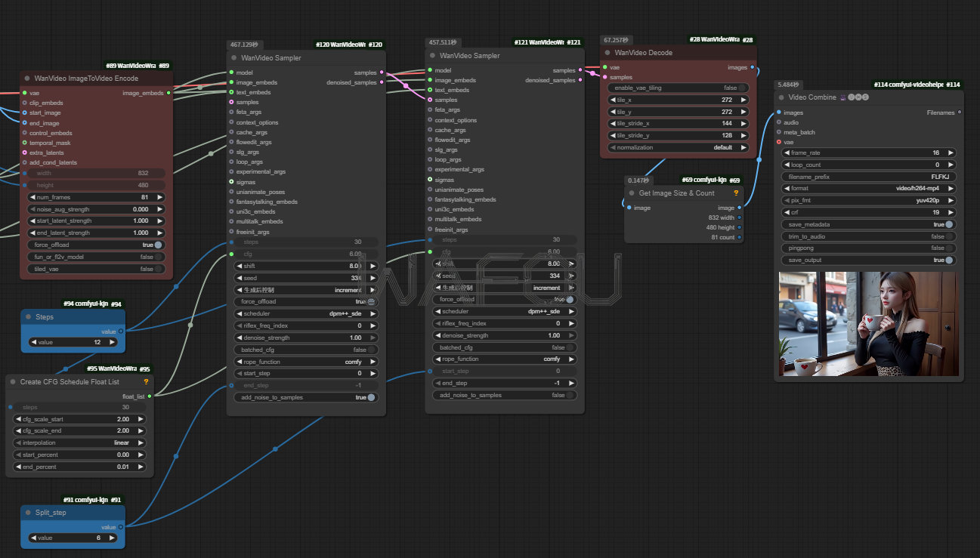This screenshot has width=980, height=558.
Task: Click the sigmas input port on Sampler #120
Action: [x=231, y=182]
